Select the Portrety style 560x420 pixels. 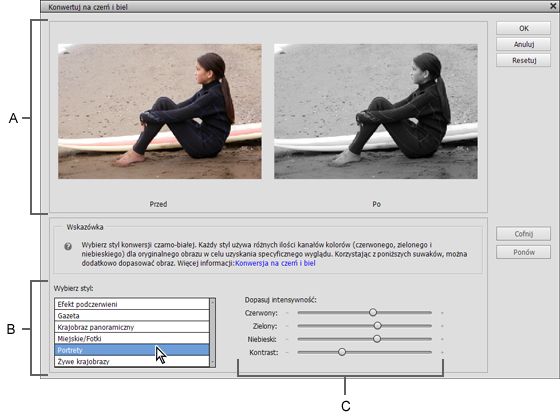pyautogui.click(x=132, y=350)
